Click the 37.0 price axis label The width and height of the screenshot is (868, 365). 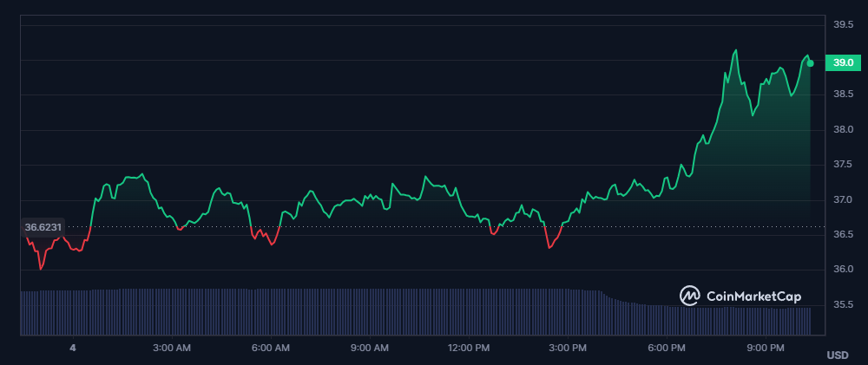(843, 200)
